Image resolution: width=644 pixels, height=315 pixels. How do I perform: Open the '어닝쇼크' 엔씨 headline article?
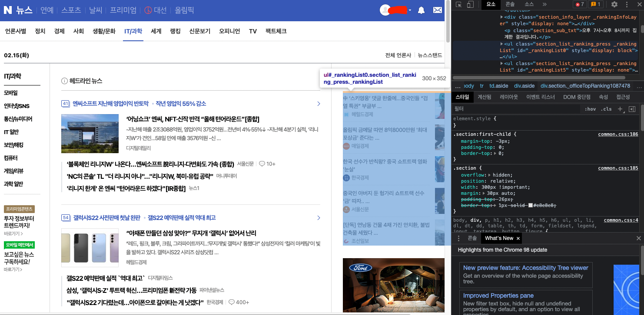click(x=193, y=119)
